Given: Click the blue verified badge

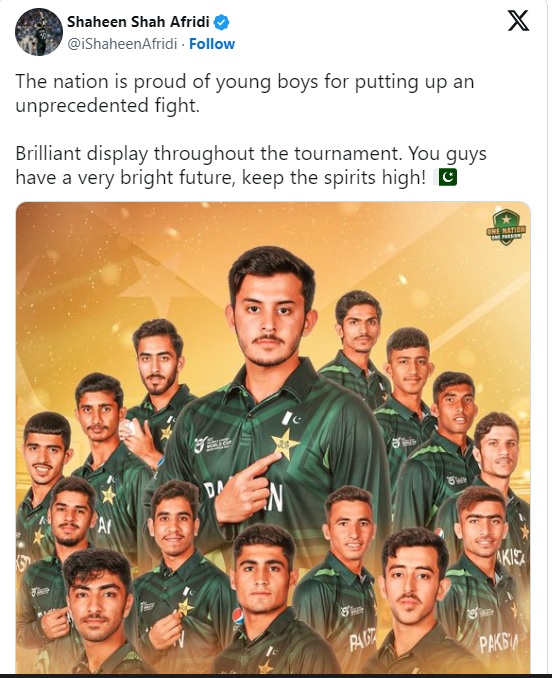Looking at the screenshot, I should pos(222,22).
